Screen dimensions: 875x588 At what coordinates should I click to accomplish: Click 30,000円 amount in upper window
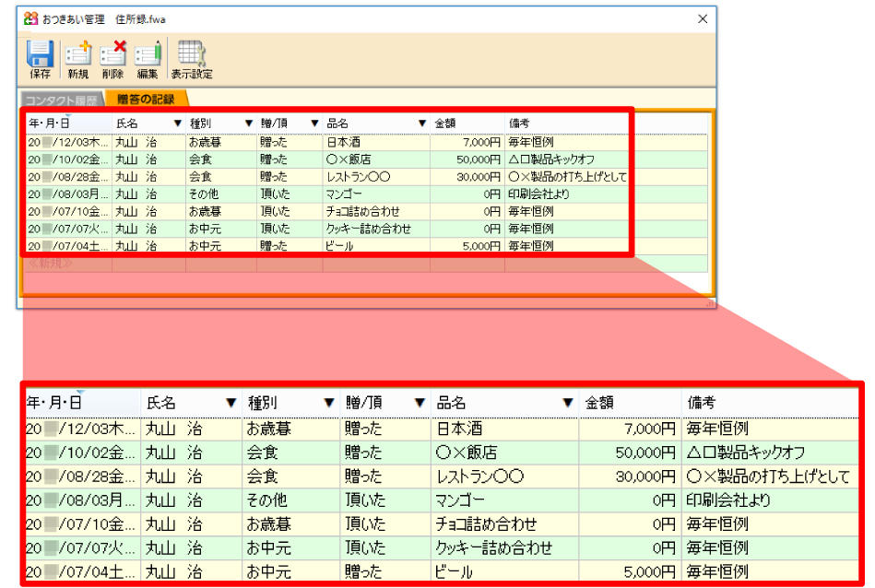click(479, 177)
